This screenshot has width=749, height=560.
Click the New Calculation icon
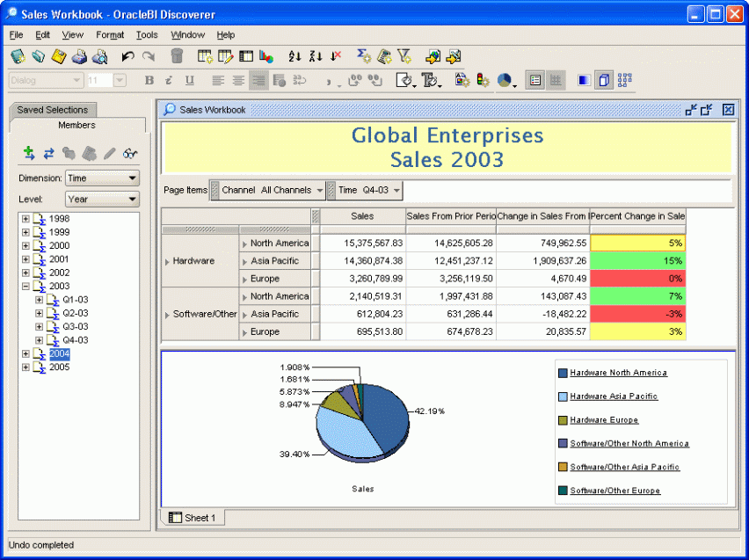tap(384, 56)
